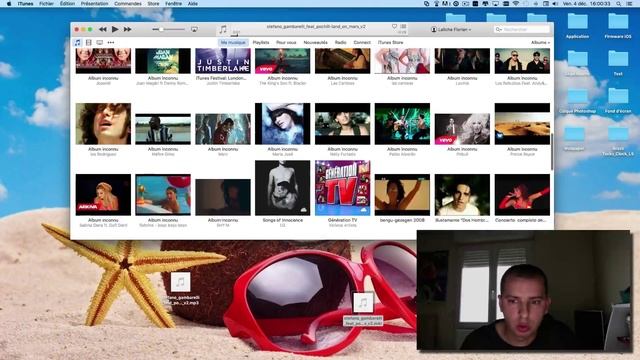Select the Maria José album thumbnail
The width and height of the screenshot is (640, 360).
[x=282, y=124]
